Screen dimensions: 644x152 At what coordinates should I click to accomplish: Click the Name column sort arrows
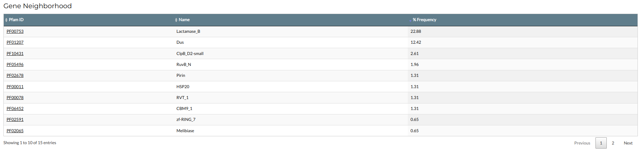176,20
